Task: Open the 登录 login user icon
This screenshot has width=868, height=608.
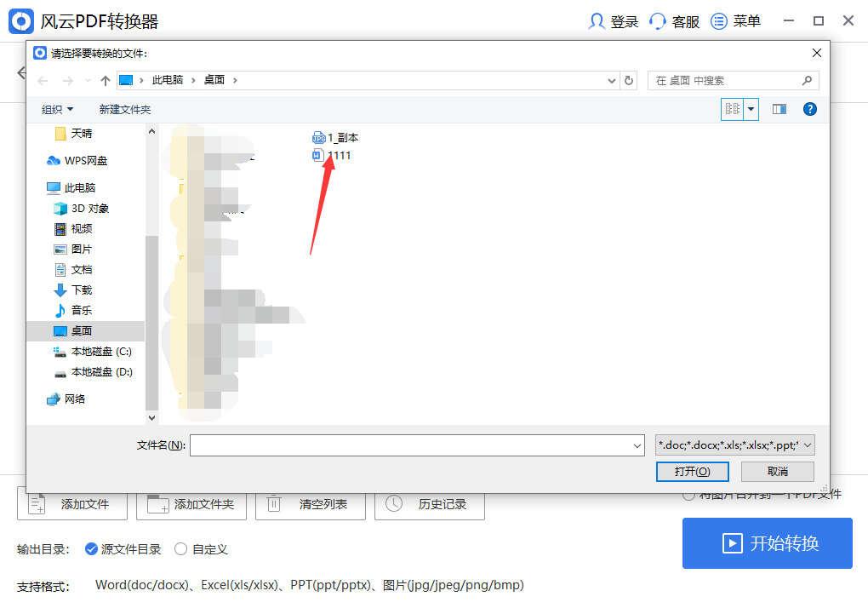Action: pyautogui.click(x=596, y=21)
